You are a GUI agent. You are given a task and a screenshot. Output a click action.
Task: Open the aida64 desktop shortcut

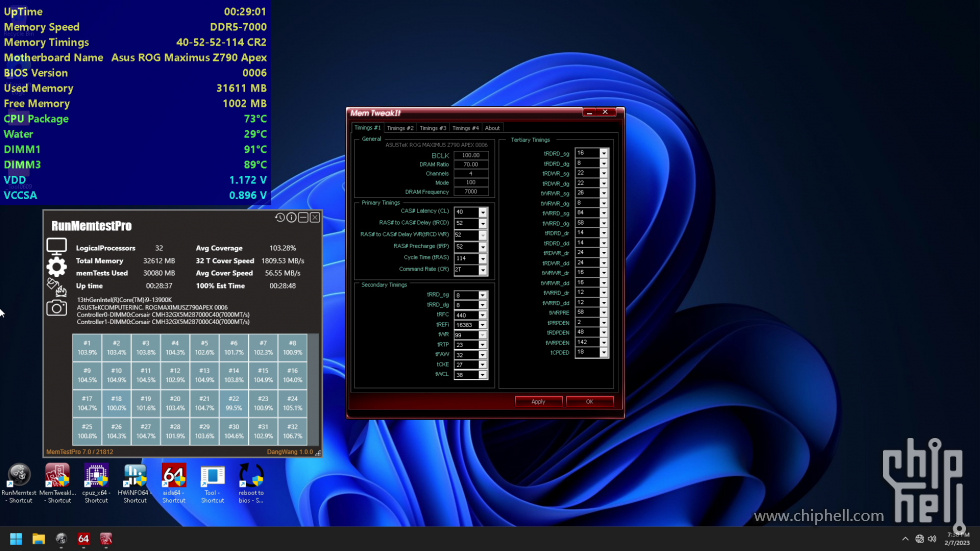[174, 484]
